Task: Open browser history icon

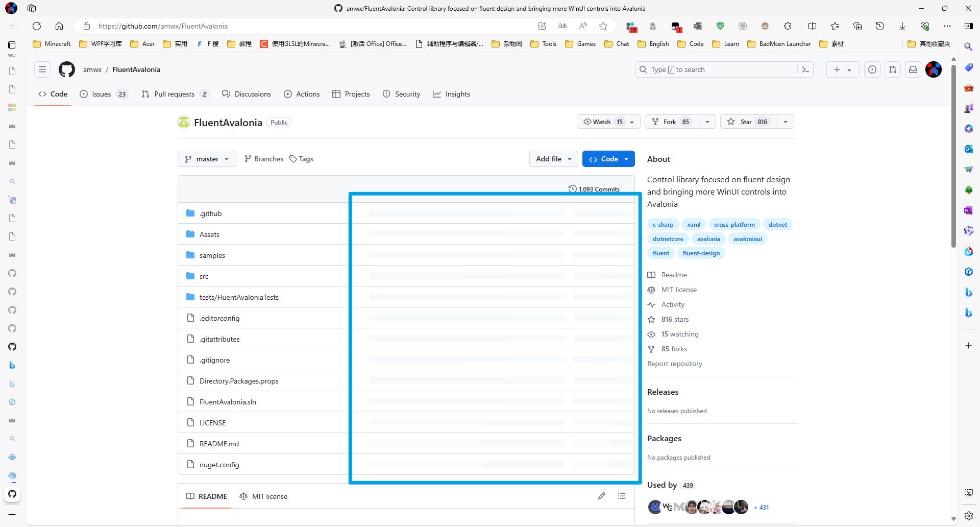Action: [880, 26]
